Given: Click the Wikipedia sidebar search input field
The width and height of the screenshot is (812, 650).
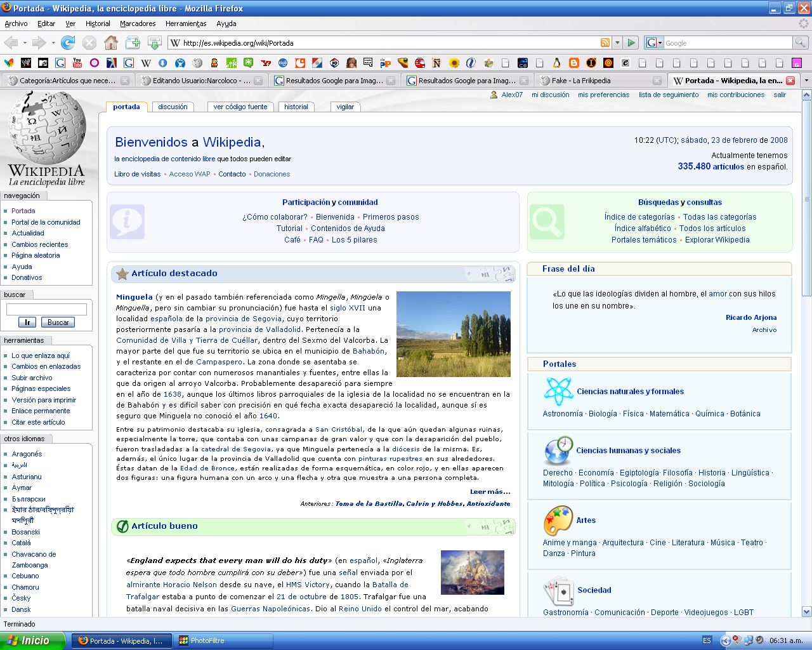Looking at the screenshot, I should [46, 309].
